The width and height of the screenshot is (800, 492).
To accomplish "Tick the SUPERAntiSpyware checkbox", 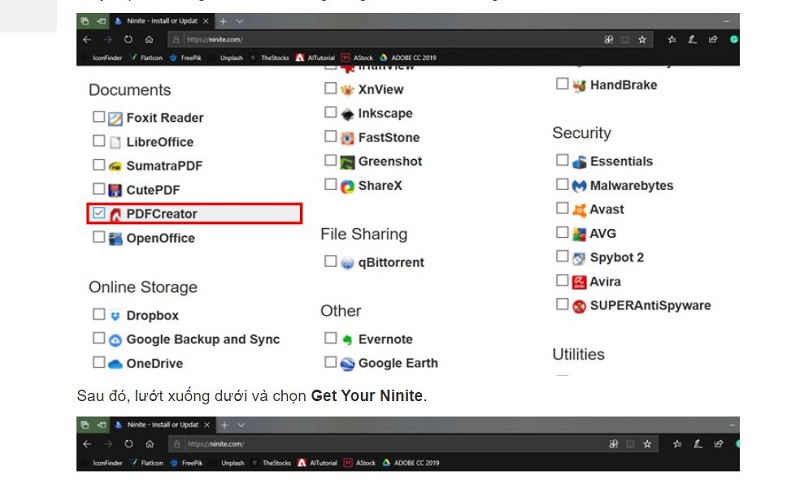I will (x=562, y=304).
